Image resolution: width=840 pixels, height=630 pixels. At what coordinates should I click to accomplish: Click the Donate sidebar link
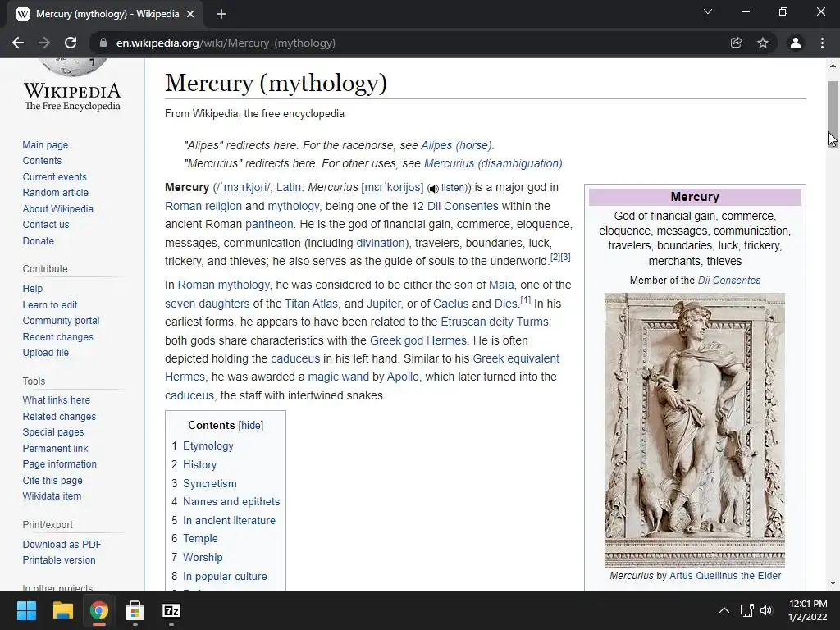(39, 240)
